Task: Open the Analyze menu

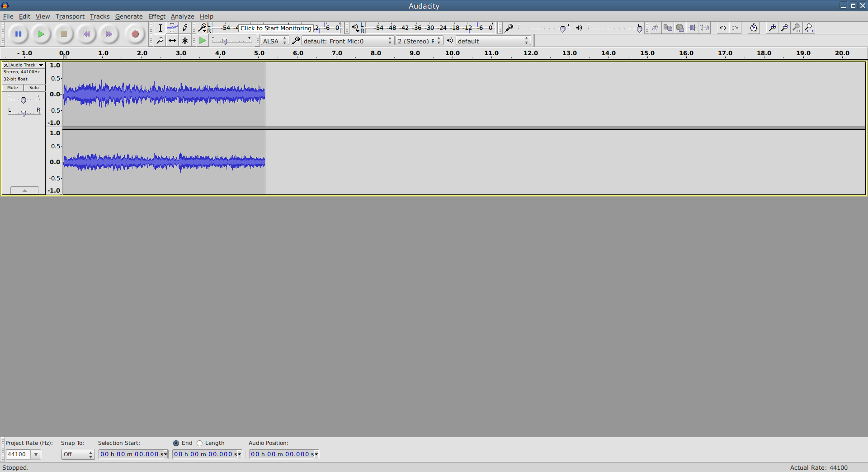Action: point(182,16)
